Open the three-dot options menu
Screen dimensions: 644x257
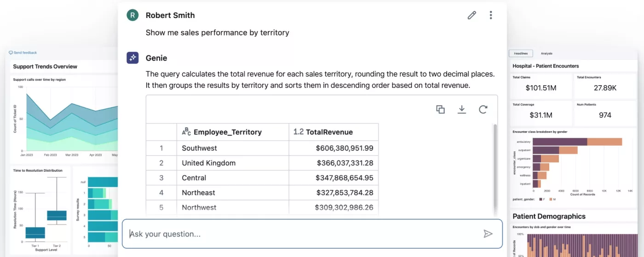pyautogui.click(x=491, y=15)
